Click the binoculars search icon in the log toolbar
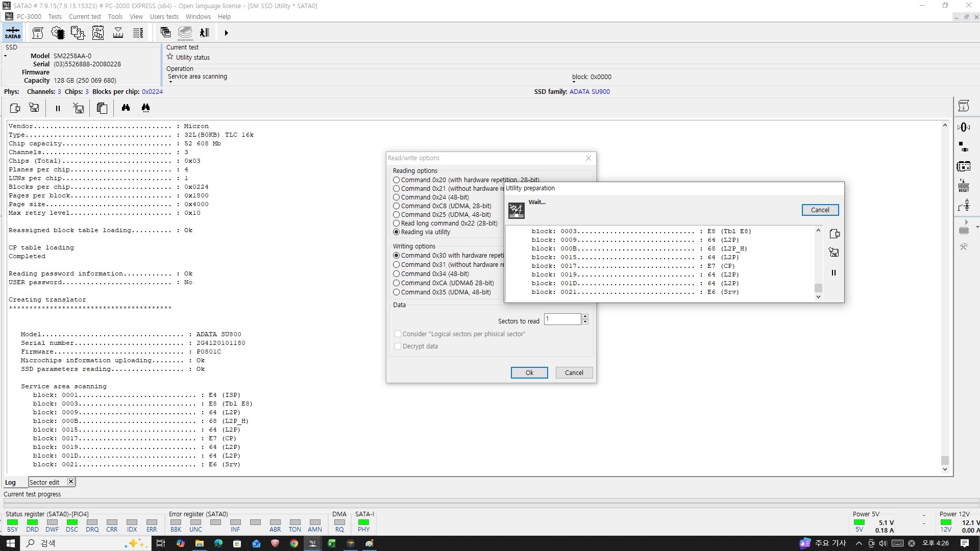Screen dimensions: 980x551 point(126,108)
